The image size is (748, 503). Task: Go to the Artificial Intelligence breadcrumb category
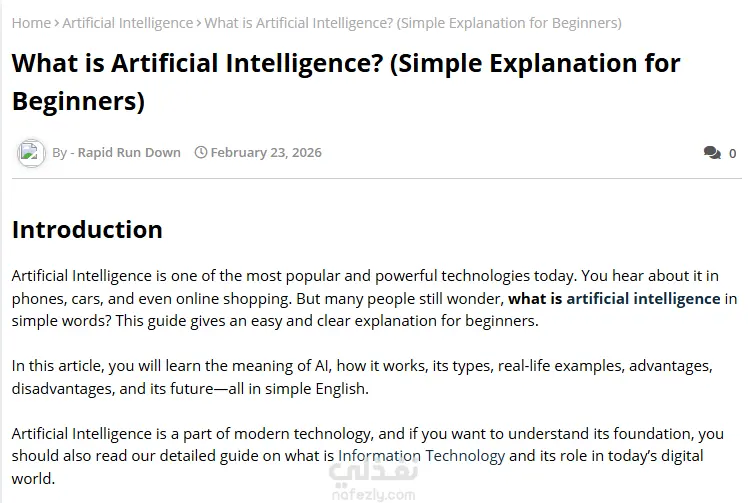point(127,23)
